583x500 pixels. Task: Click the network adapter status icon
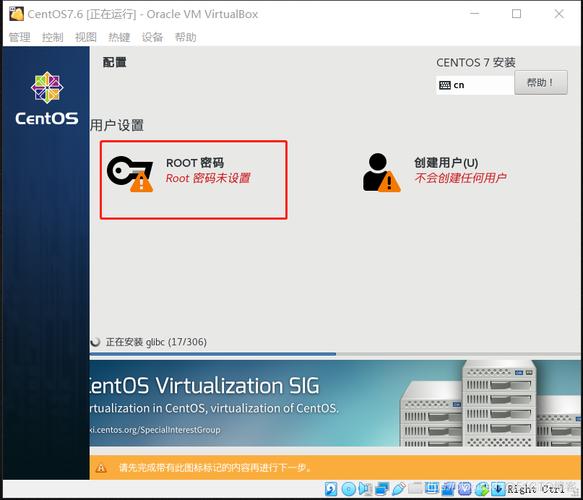click(x=382, y=488)
